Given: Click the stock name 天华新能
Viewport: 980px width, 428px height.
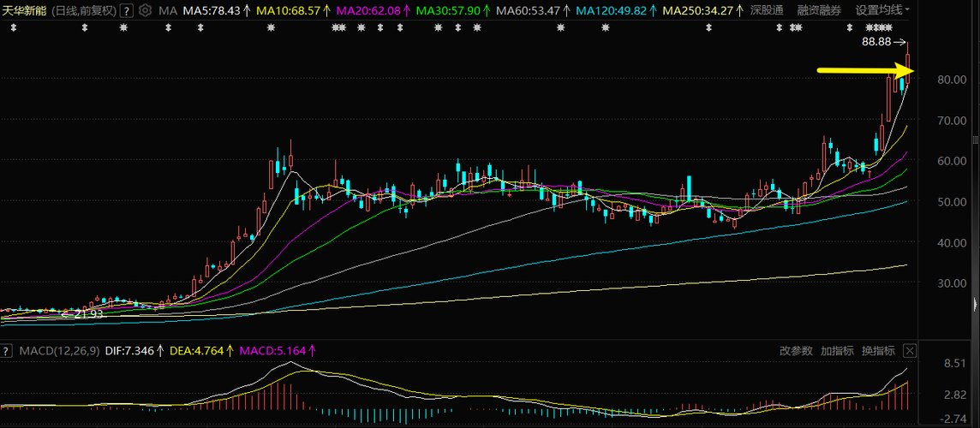Looking at the screenshot, I should [23, 10].
